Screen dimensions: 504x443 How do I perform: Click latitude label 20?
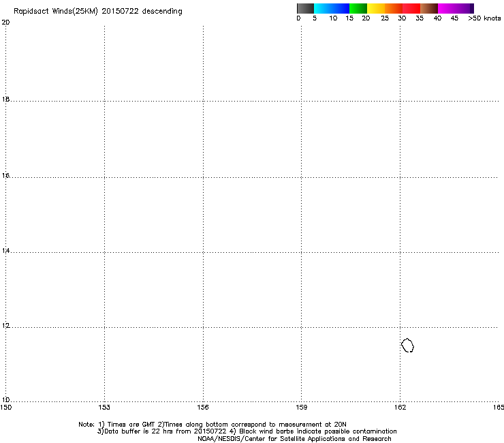click(x=5, y=22)
